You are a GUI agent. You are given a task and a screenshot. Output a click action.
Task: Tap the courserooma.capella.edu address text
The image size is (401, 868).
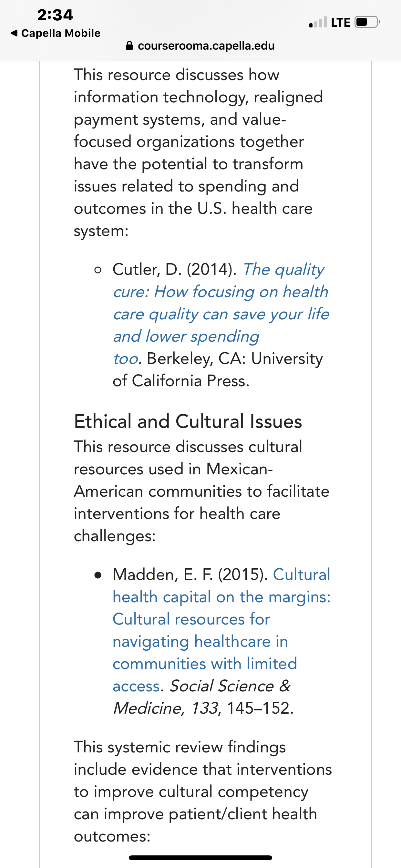coord(206,46)
